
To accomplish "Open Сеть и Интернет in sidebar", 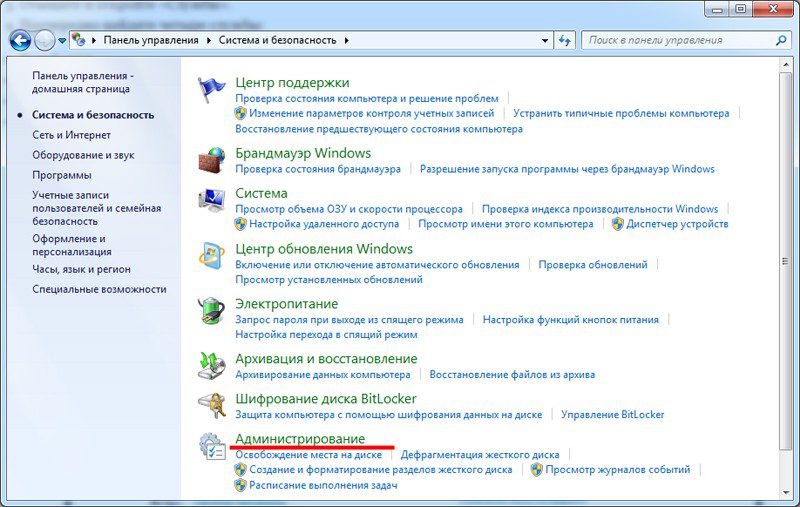I will (71, 135).
